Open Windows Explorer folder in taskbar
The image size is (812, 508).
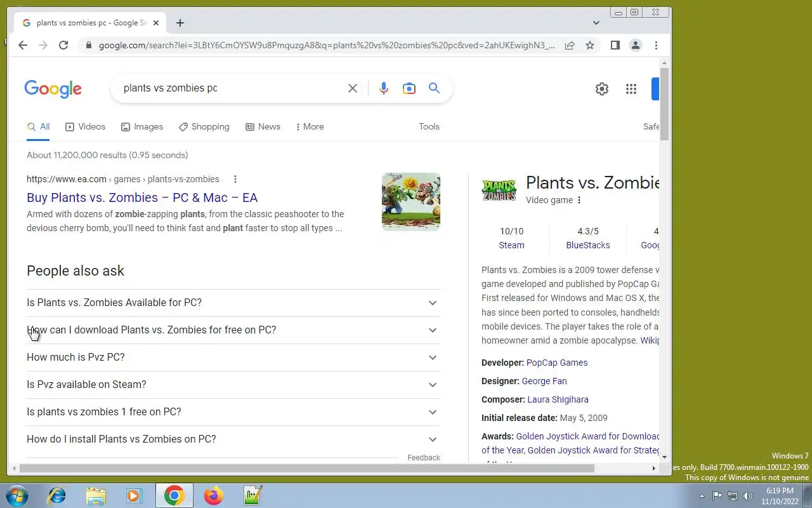tap(96, 495)
